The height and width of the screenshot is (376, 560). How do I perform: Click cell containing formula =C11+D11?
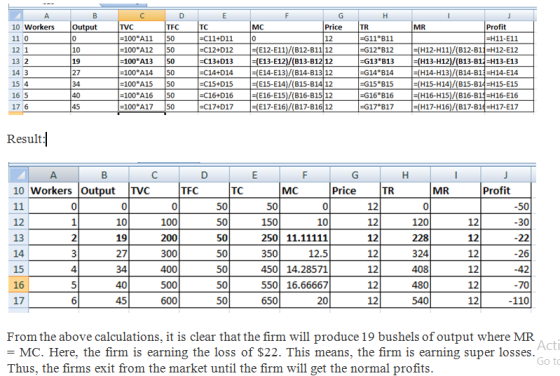pos(224,38)
